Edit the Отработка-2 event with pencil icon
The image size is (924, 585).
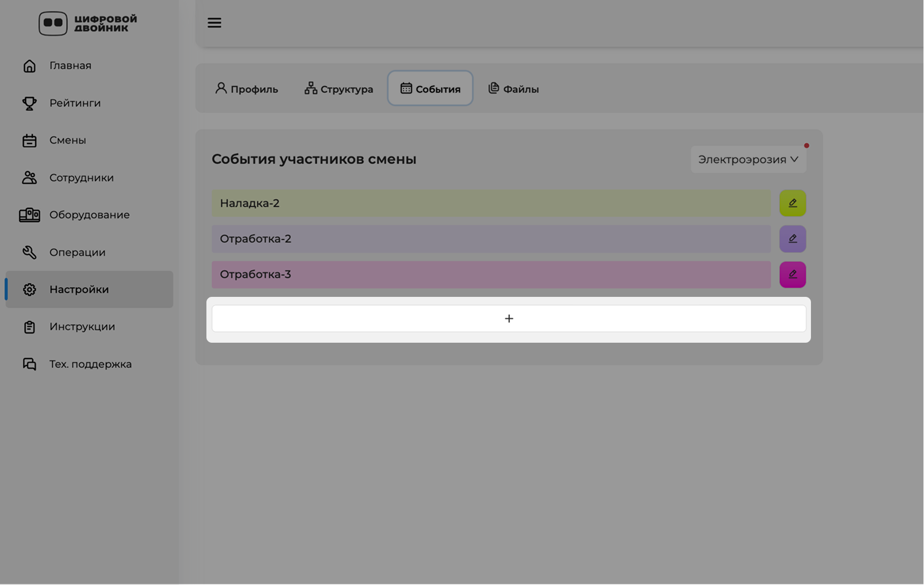pos(792,239)
